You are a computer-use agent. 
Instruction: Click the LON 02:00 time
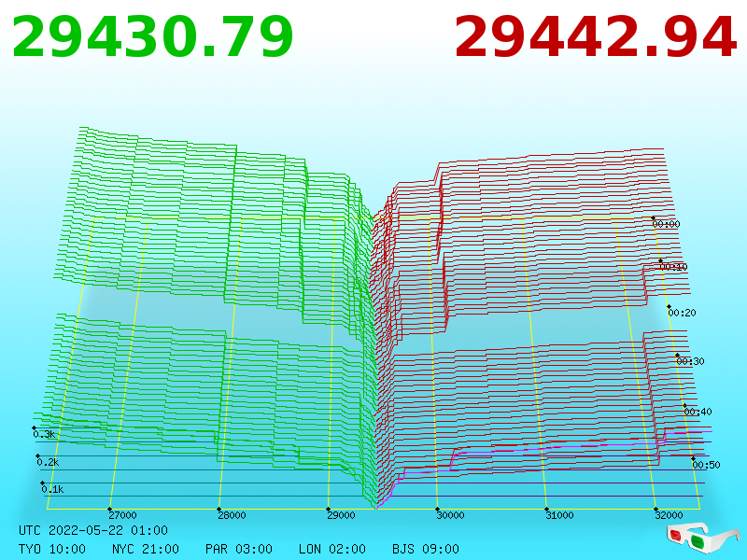(x=332, y=549)
